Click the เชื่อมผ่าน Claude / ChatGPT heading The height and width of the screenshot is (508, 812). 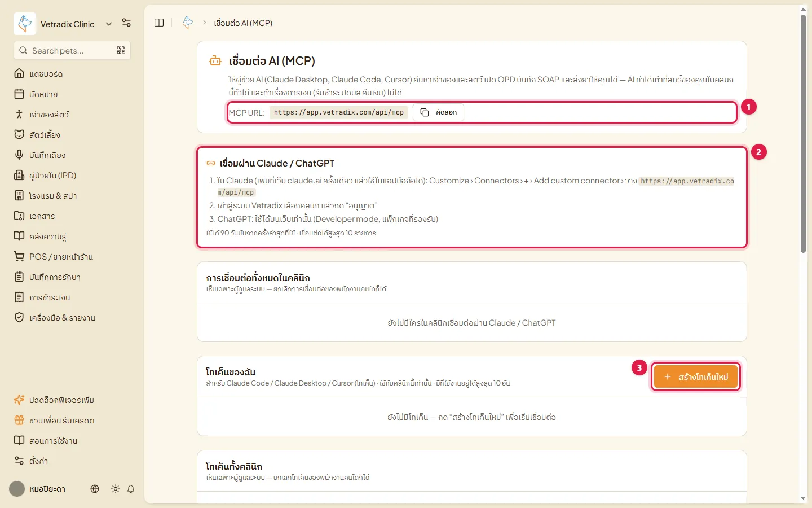277,163
